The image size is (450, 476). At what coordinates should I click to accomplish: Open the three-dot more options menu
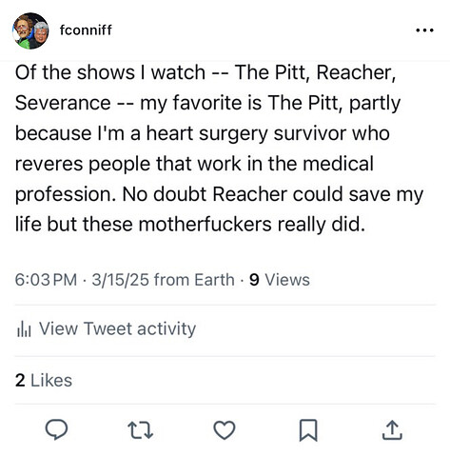point(424,30)
